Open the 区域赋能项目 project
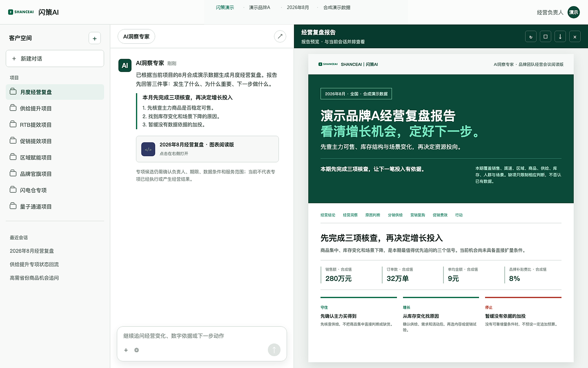This screenshot has width=588, height=368. coord(55,157)
